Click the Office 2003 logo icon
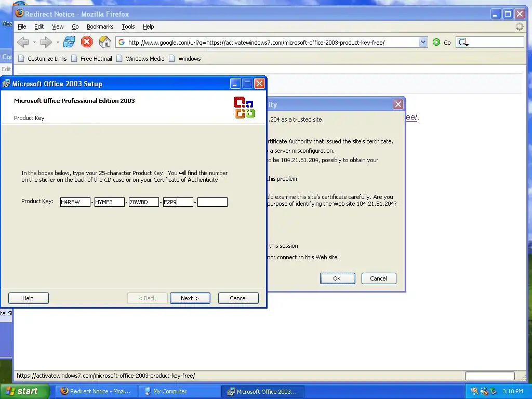 tap(244, 108)
